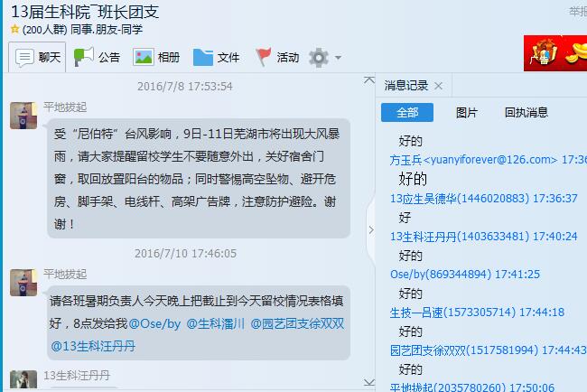This screenshot has width=587, height=392.
Task: Click 平地拔起 avatar on first message
Action: click(x=23, y=116)
